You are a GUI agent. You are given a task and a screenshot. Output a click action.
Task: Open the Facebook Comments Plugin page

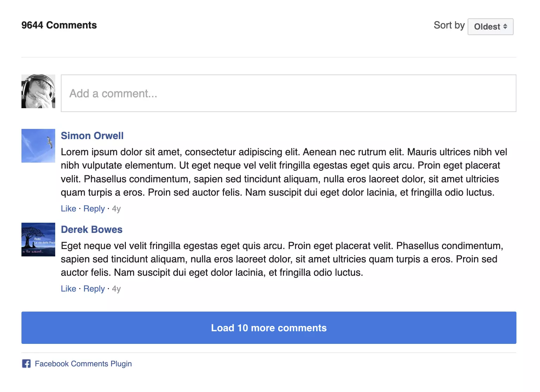(83, 364)
